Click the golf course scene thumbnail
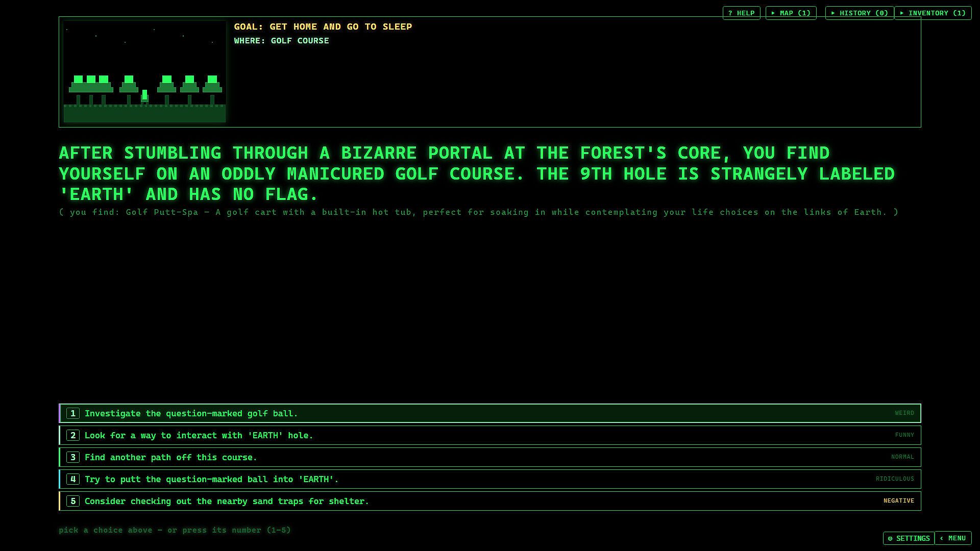 click(x=144, y=71)
